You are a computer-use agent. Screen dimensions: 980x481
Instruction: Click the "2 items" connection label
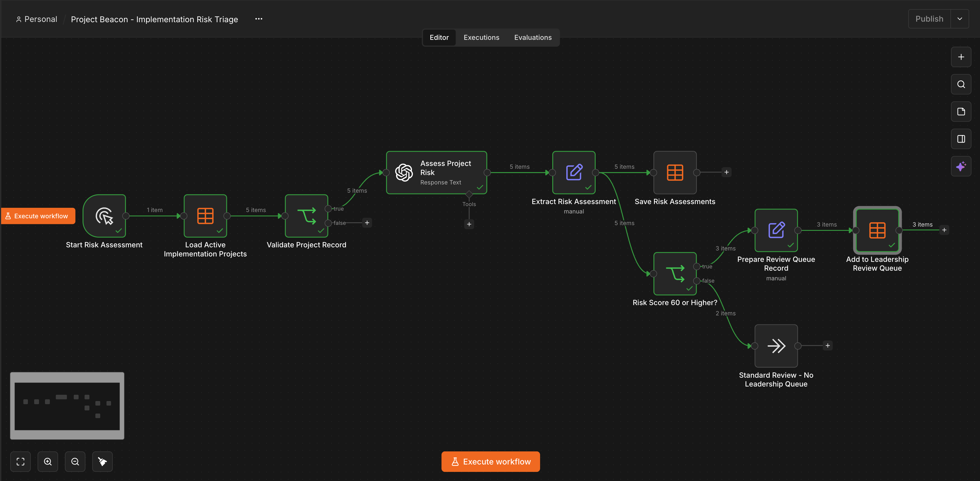(x=725, y=313)
